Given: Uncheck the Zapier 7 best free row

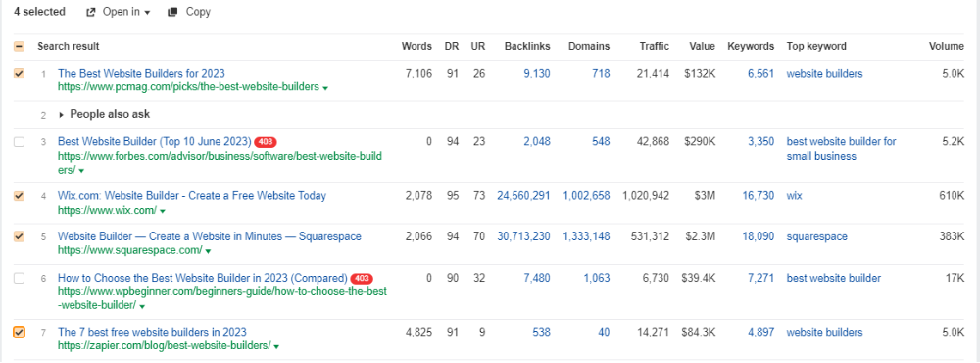Looking at the screenshot, I should [x=19, y=332].
